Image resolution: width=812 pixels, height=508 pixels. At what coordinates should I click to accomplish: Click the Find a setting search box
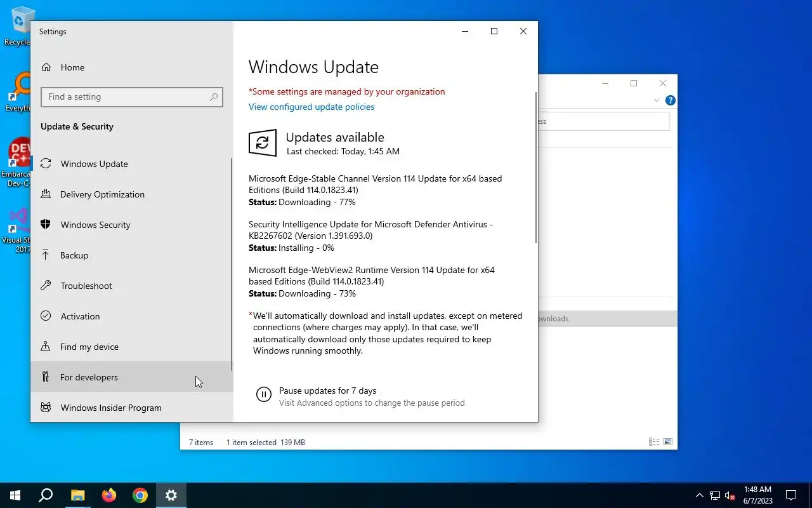pyautogui.click(x=132, y=97)
